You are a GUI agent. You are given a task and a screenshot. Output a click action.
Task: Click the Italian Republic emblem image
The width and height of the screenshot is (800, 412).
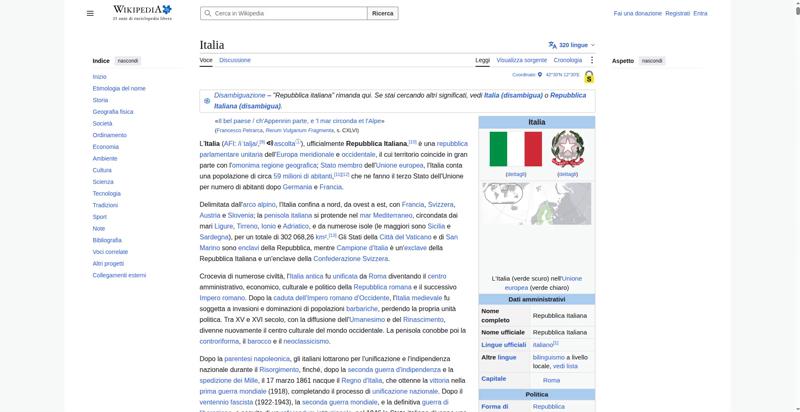point(567,149)
